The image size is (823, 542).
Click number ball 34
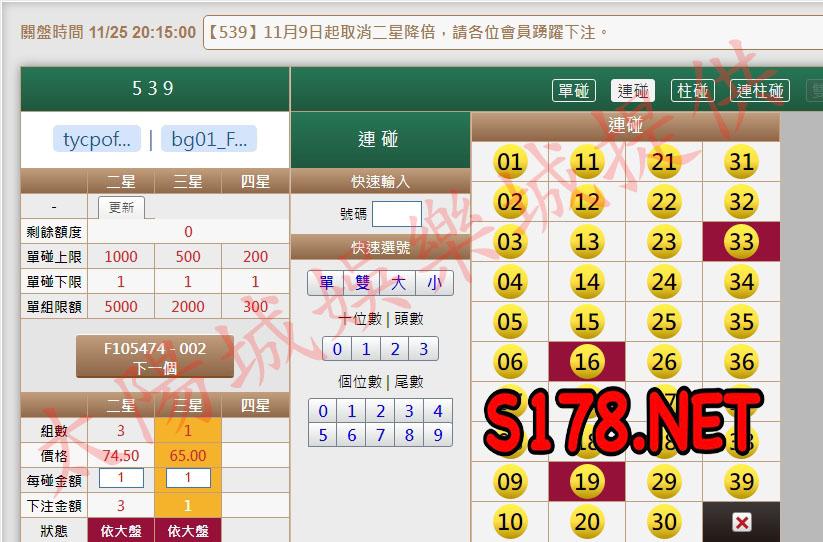(x=741, y=282)
